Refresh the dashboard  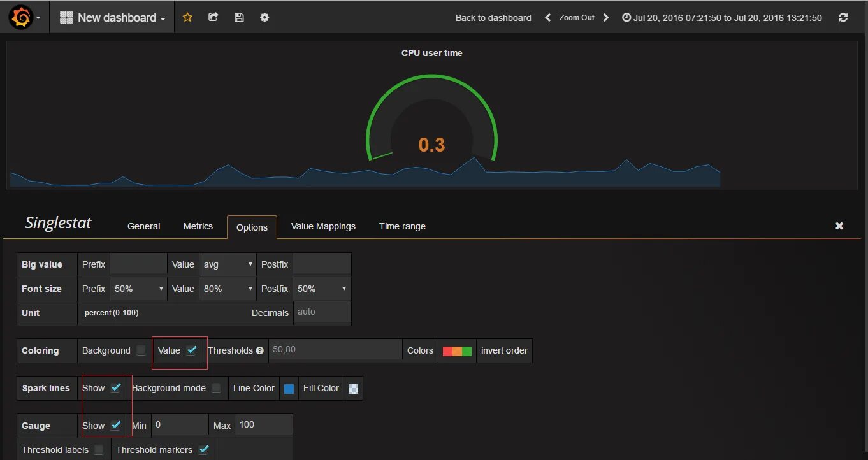click(843, 18)
